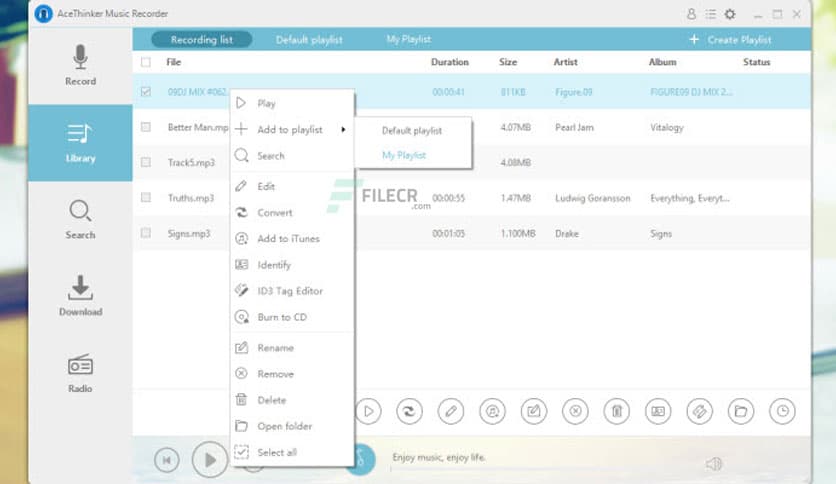Screen dimensions: 836x484
Task: Choose Remove in the context menu
Action: [292, 374]
